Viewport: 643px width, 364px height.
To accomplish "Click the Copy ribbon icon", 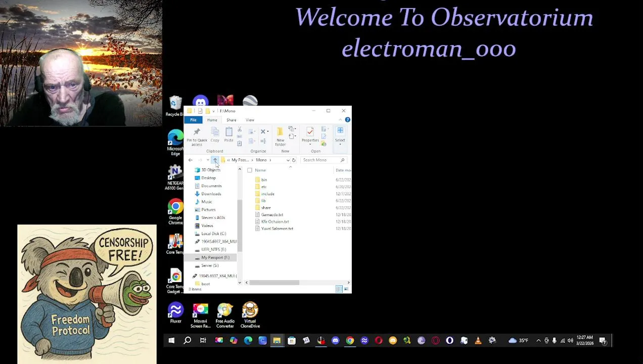I will coord(215,132).
